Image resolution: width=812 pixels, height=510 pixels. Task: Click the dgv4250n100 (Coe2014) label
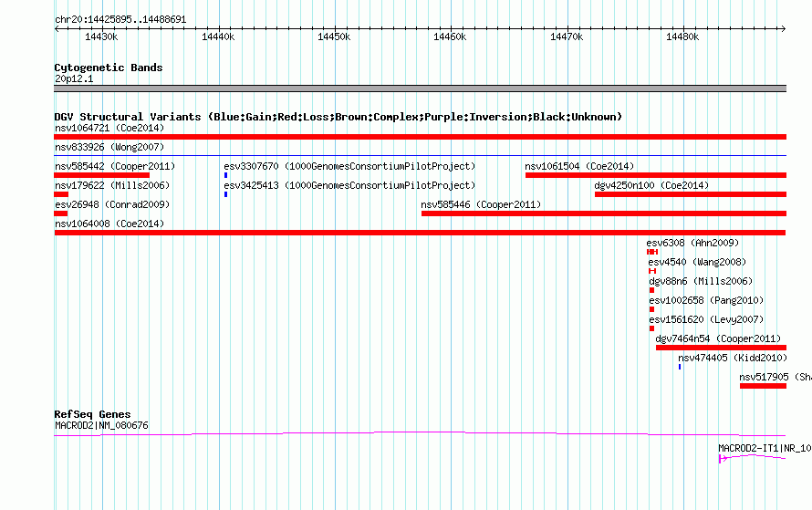[x=651, y=185]
